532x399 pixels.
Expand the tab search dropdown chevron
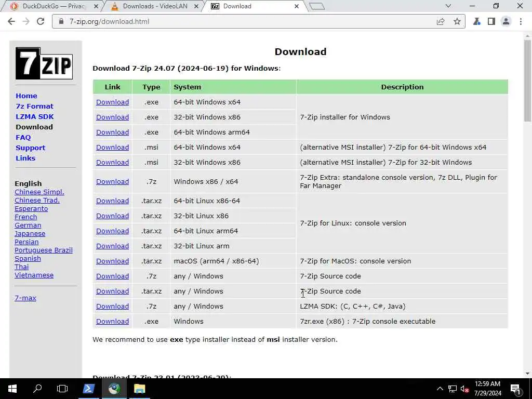pos(448,6)
